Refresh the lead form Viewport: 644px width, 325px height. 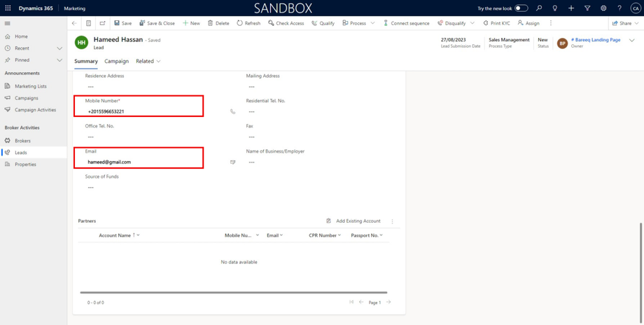(x=248, y=23)
